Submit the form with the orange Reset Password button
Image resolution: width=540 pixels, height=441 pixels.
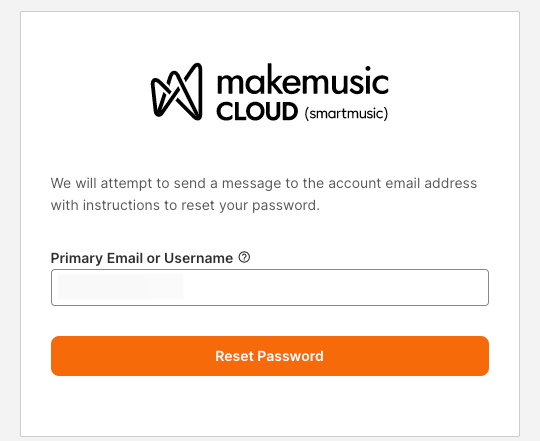click(x=270, y=356)
